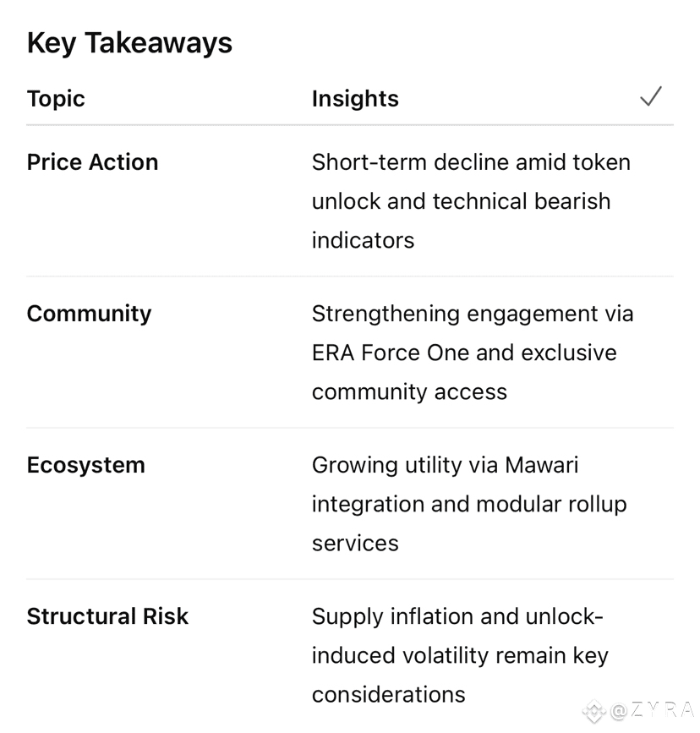
Task: Click the word 'considerations' in Structural Risk
Action: 389,695
